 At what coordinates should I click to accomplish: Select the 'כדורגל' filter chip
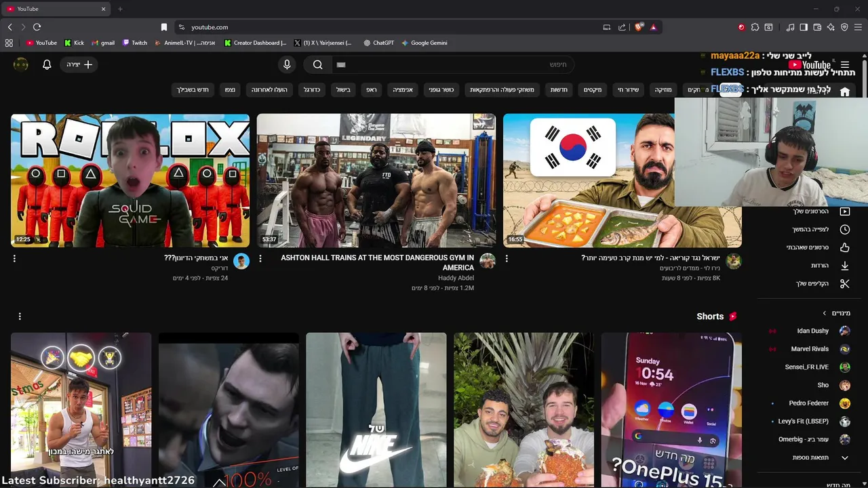(x=312, y=89)
